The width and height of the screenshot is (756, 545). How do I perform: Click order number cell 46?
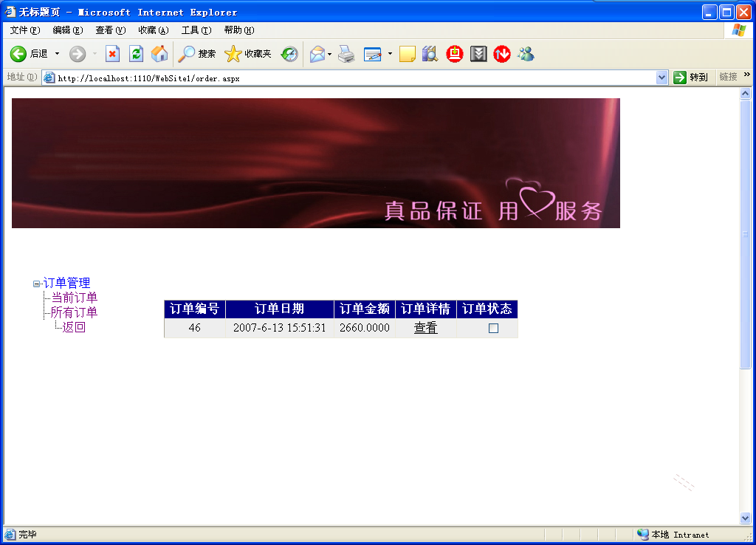(195, 328)
